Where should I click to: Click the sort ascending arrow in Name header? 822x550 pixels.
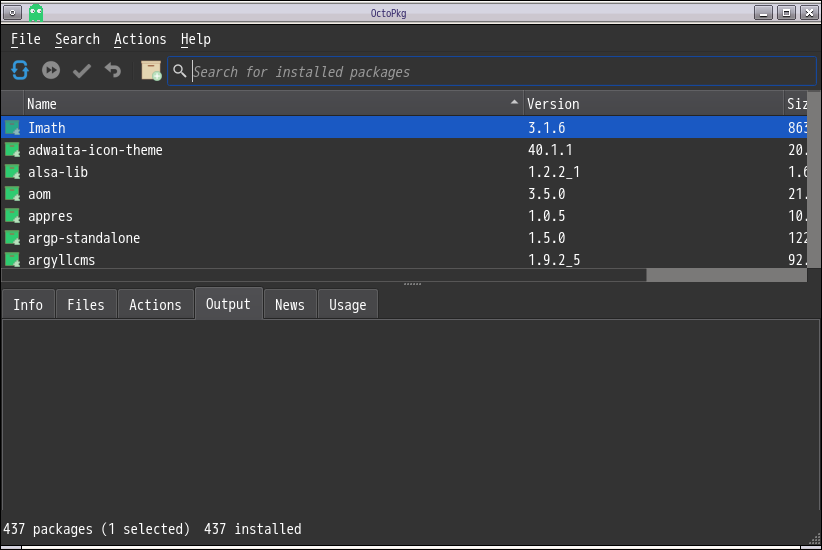coord(514,102)
